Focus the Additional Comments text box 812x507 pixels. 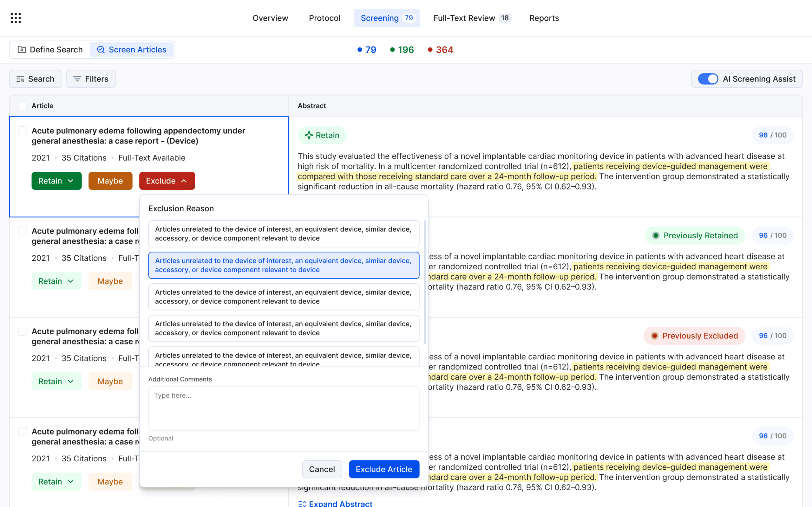click(284, 409)
